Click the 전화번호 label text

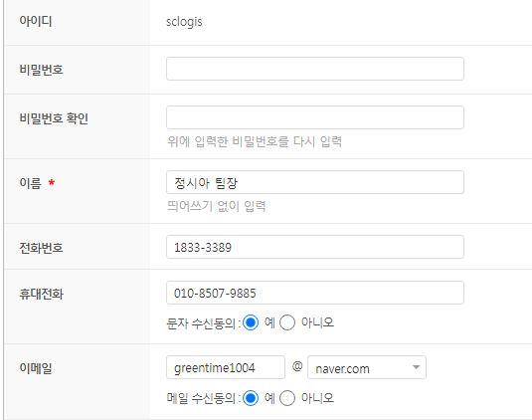click(x=41, y=248)
